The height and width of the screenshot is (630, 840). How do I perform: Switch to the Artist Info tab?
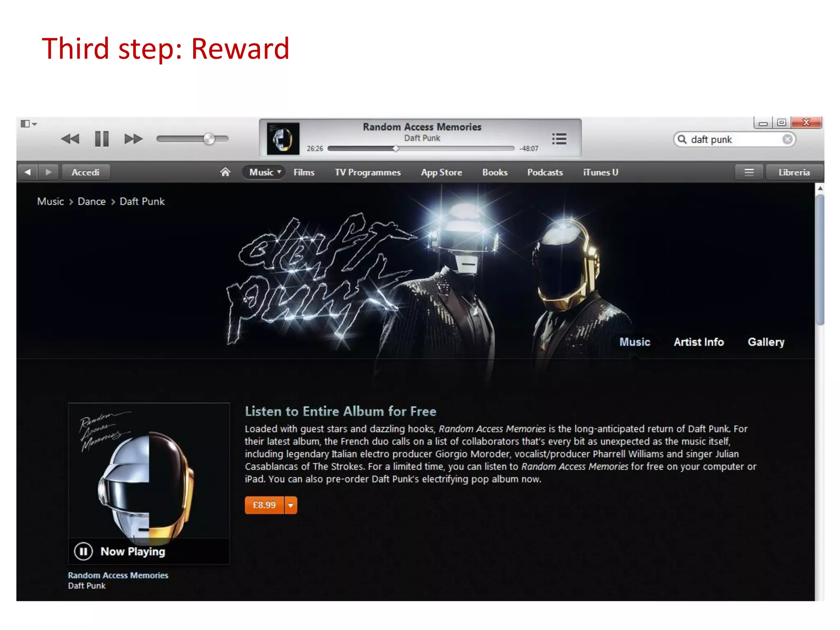tap(698, 342)
